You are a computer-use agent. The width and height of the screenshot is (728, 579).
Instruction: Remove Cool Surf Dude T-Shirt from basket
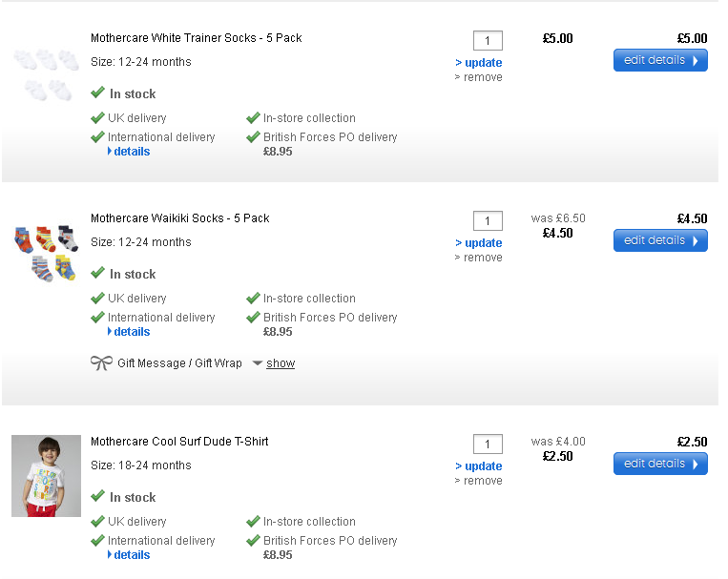[x=482, y=481]
